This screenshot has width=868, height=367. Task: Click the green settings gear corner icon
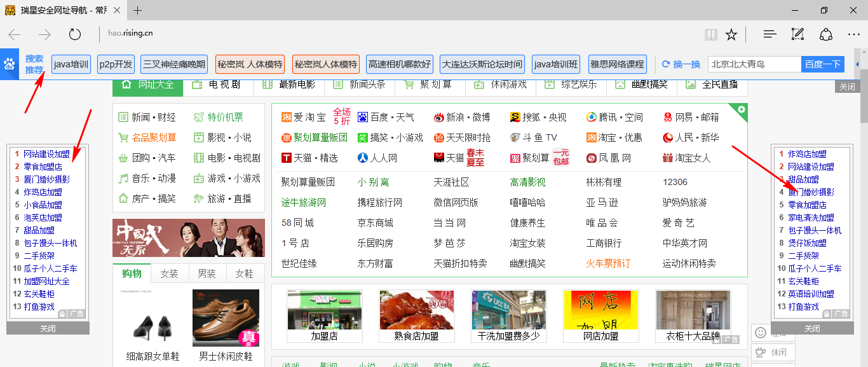[x=741, y=109]
